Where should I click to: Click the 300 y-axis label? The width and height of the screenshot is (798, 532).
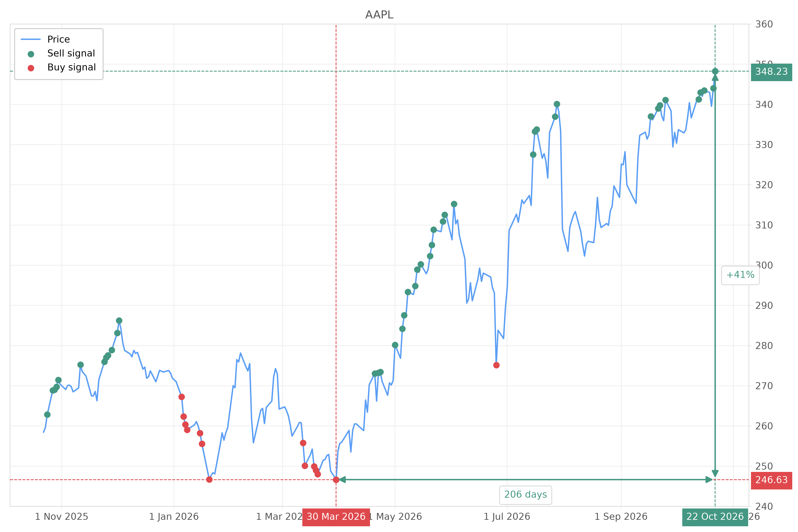764,265
